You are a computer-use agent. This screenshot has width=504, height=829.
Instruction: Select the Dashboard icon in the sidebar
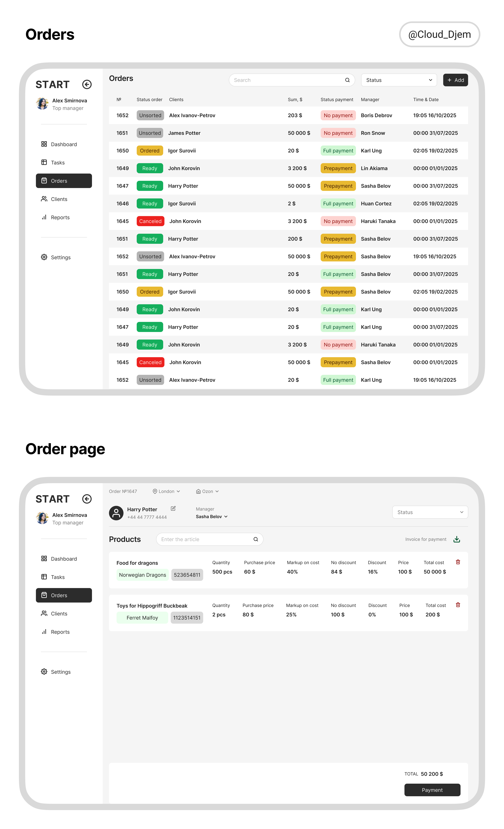[44, 144]
